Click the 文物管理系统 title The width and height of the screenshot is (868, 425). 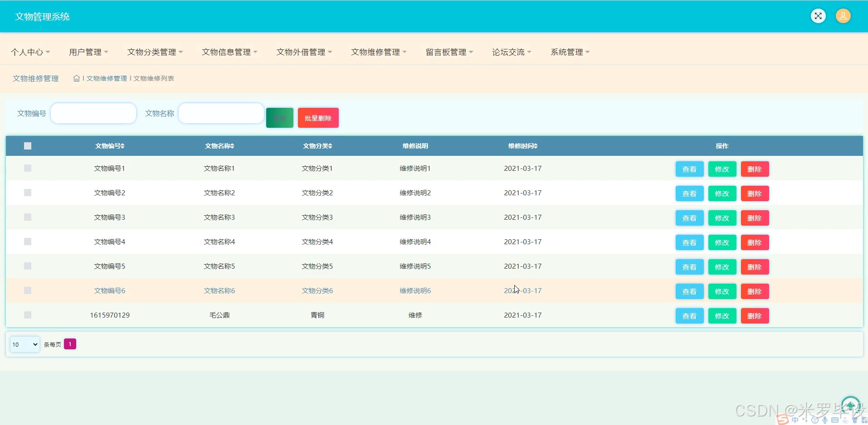pos(42,17)
